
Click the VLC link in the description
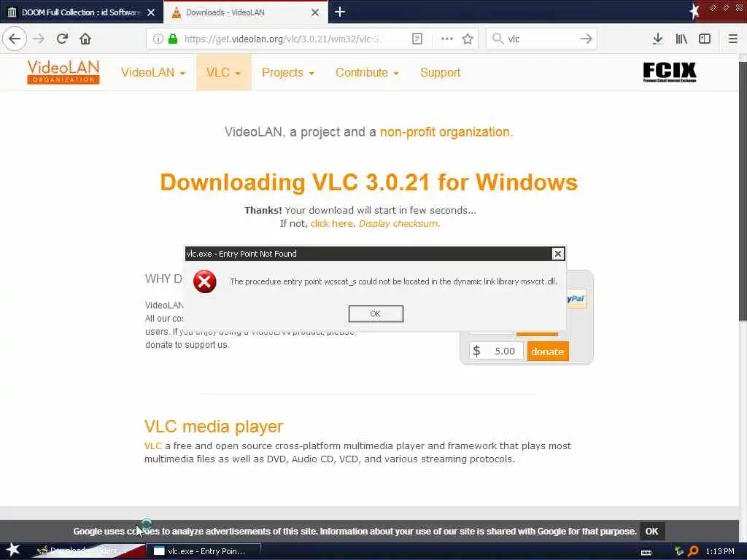153,446
